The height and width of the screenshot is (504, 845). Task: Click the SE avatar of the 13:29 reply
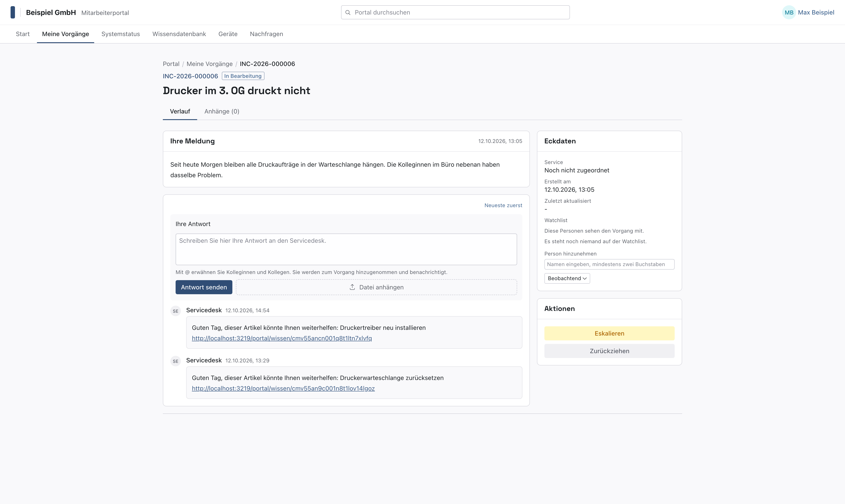click(x=175, y=361)
